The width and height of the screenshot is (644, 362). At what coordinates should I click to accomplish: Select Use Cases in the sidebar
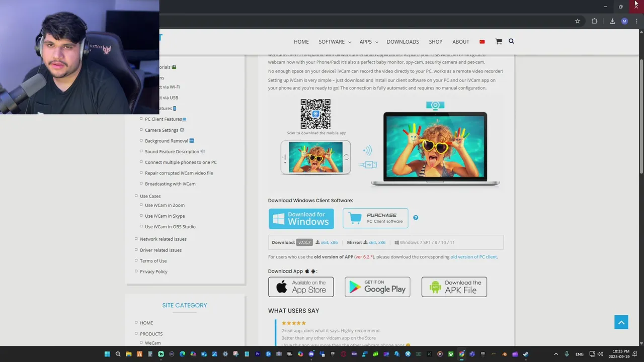point(150,196)
